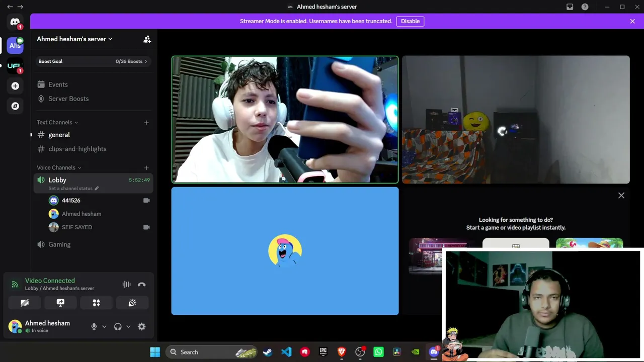644x362 pixels.
Task: Click Set a channel status edit link
Action: 73,189
